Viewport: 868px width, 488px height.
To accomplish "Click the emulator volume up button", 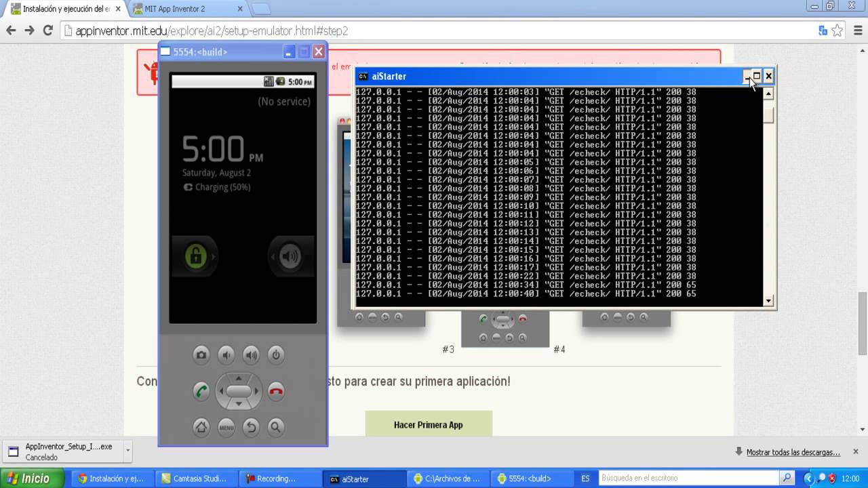I will pyautogui.click(x=251, y=354).
